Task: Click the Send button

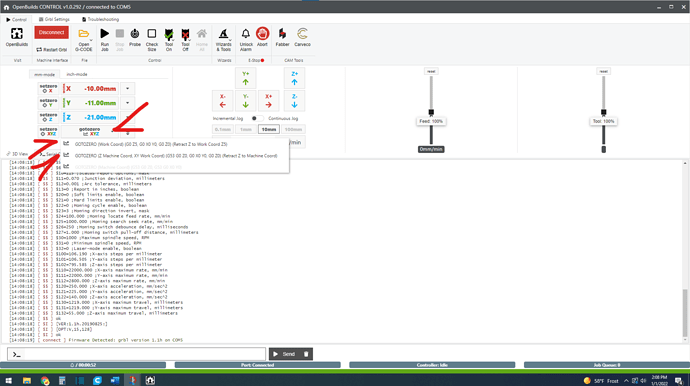Action: point(284,354)
